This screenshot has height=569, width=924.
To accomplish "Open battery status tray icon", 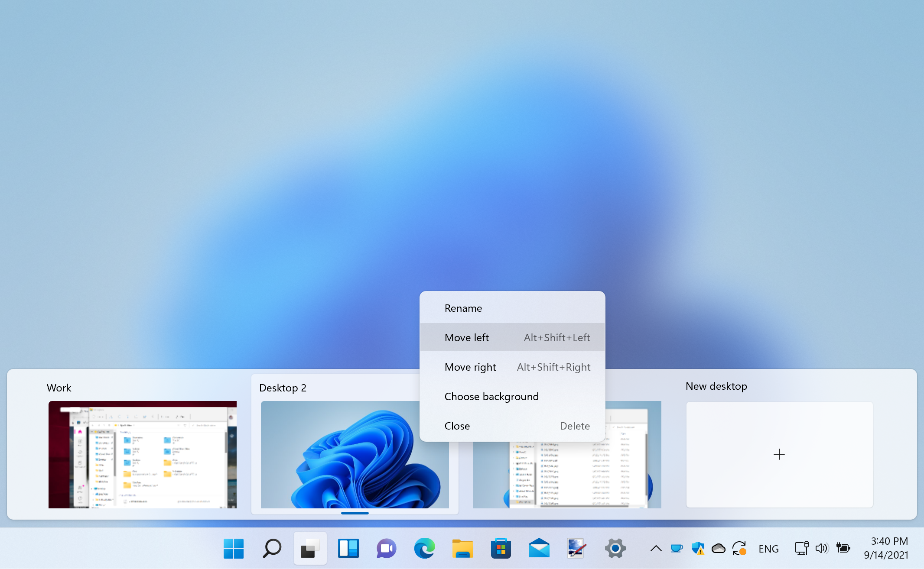I will coord(843,549).
